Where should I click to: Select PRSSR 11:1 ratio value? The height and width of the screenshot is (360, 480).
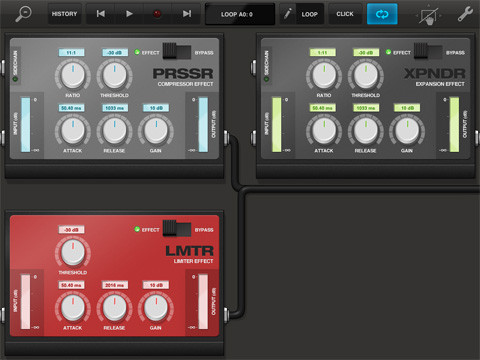point(71,53)
